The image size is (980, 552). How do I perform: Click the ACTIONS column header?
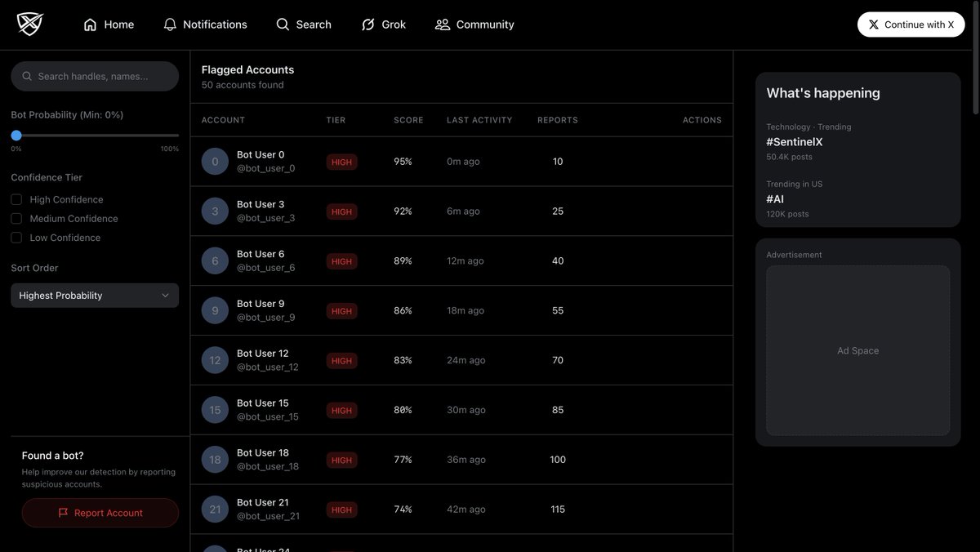(702, 120)
